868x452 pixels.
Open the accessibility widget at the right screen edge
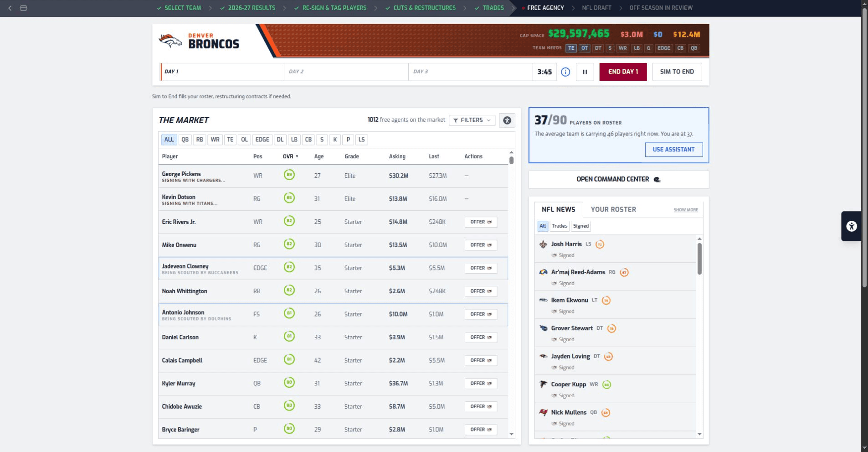point(852,226)
